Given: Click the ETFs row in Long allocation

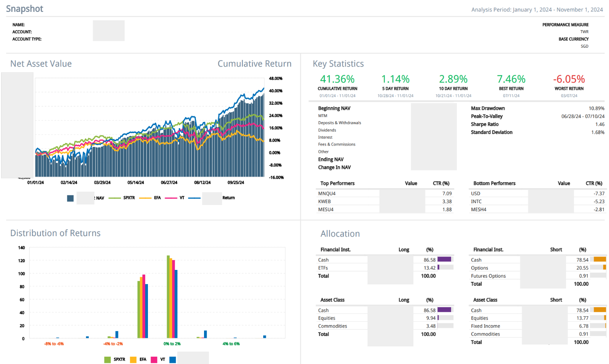Looking at the screenshot, I should [x=385, y=268].
